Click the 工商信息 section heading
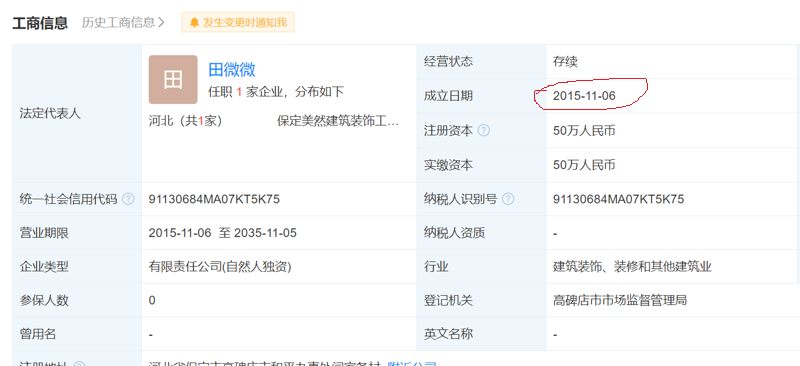Viewport: 800px width, 366px height. pos(40,23)
